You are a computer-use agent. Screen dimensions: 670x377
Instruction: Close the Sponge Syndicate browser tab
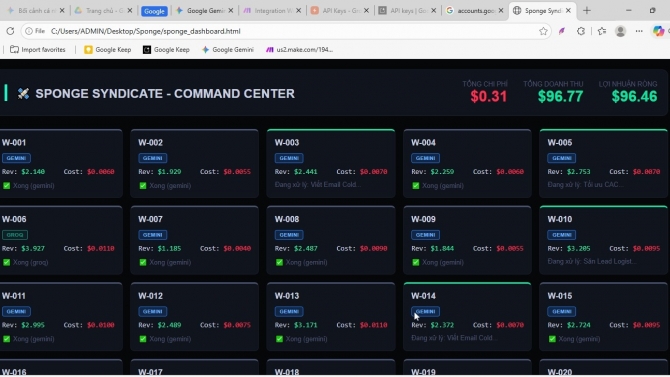pyautogui.click(x=568, y=11)
